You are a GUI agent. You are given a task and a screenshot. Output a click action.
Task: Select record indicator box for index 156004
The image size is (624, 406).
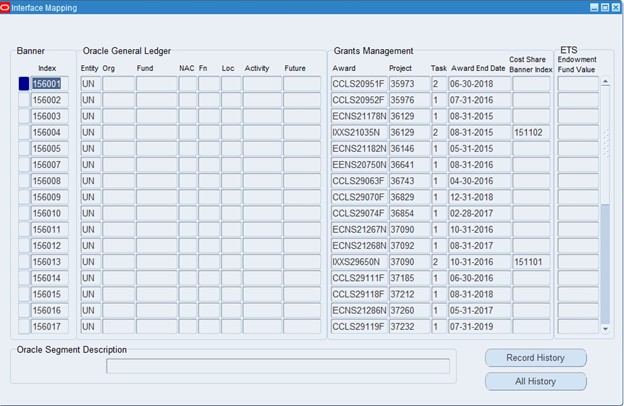[24, 133]
